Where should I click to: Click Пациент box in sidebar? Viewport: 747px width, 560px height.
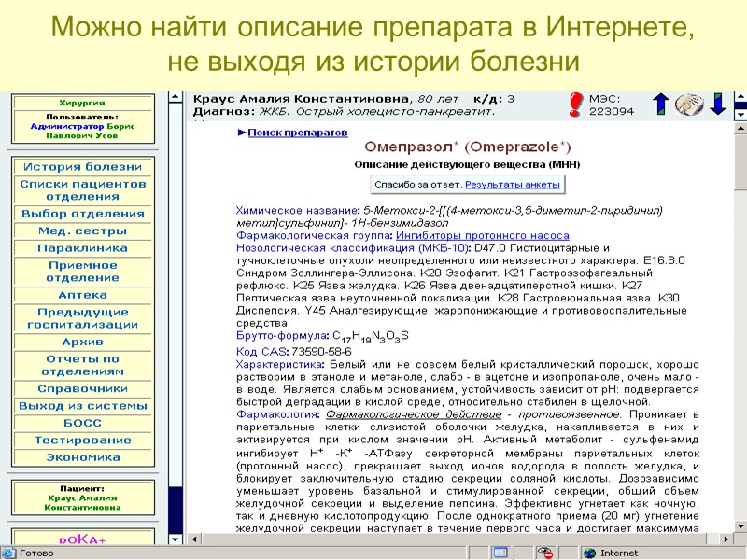(83, 498)
